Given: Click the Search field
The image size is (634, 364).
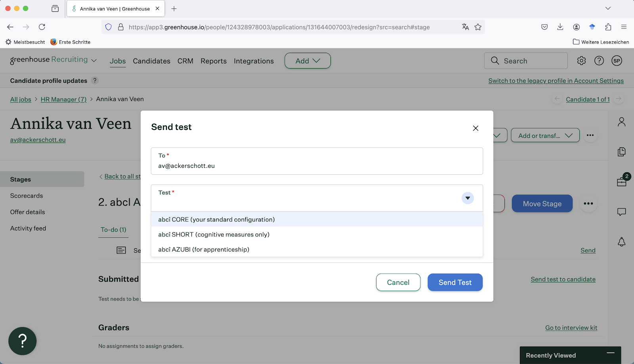Looking at the screenshot, I should tap(526, 61).
